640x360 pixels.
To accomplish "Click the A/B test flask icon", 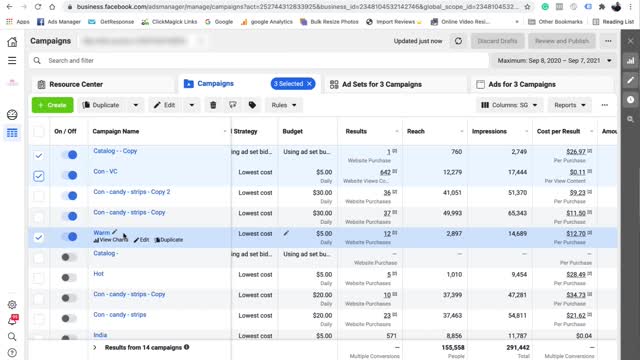I will tap(233, 105).
